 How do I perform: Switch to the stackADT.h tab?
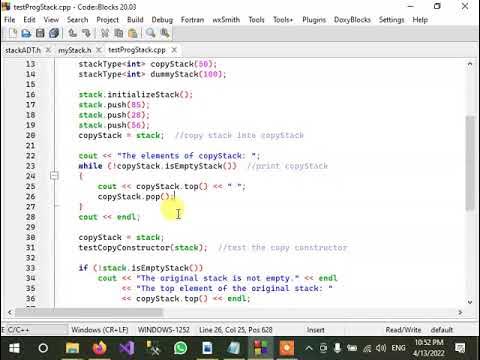tap(23, 50)
